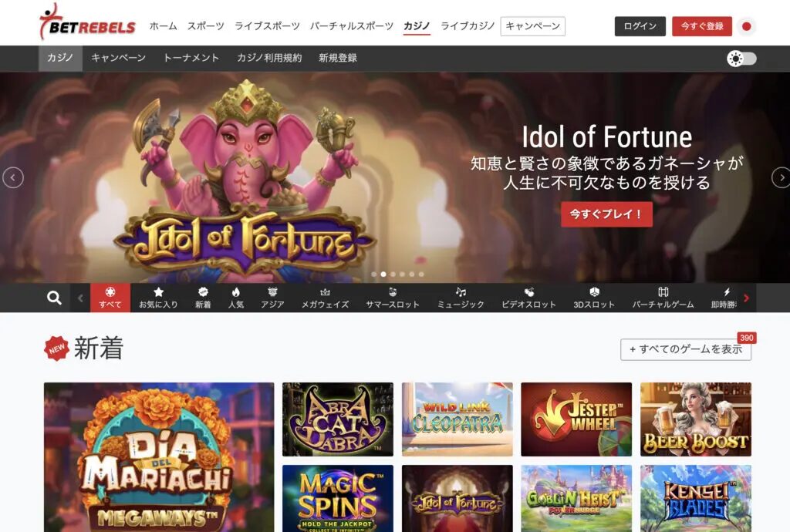
Task: Click the ログイン button
Action: 640,26
